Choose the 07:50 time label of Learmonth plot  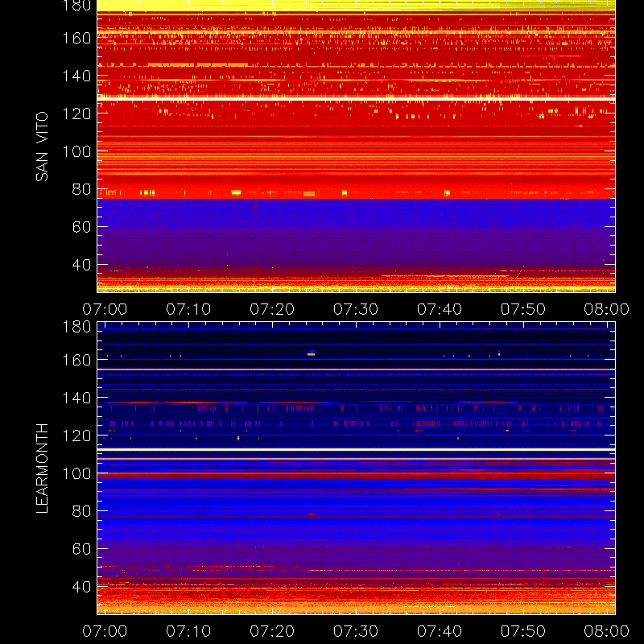pyautogui.click(x=523, y=631)
